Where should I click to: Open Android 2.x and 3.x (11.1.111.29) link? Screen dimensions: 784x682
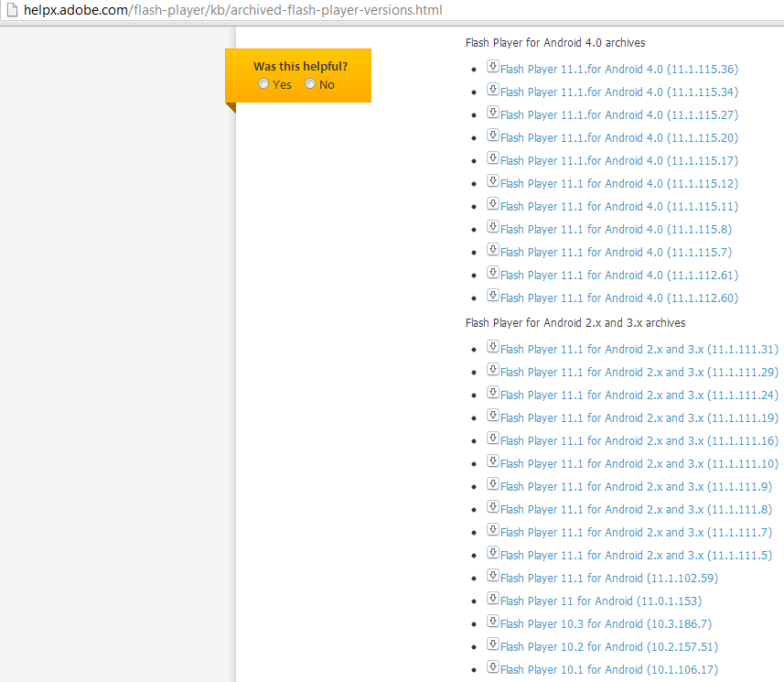[x=639, y=373]
